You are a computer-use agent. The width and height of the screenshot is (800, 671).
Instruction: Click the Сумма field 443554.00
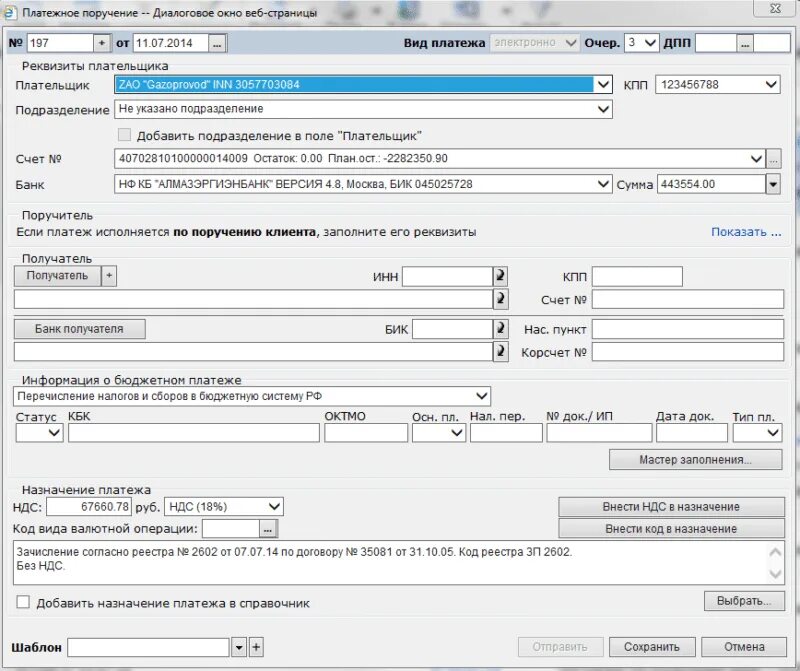(711, 184)
